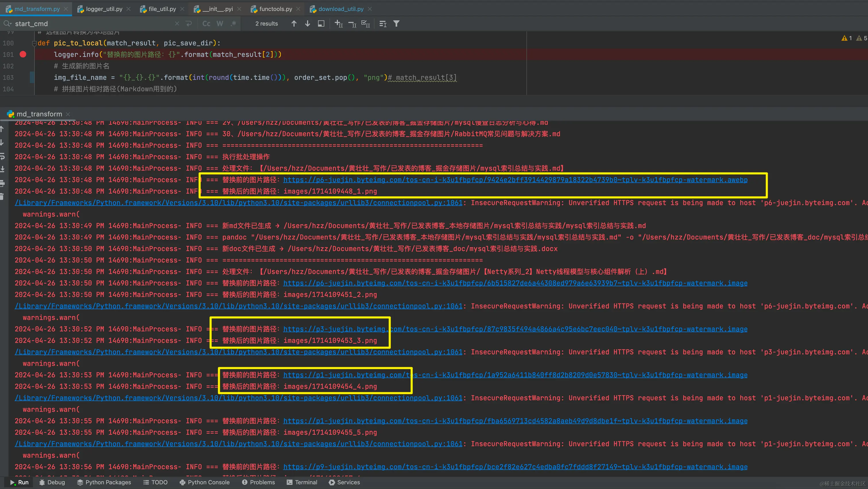
Task: Collapse pic_to_local function fold marker
Action: (x=34, y=43)
